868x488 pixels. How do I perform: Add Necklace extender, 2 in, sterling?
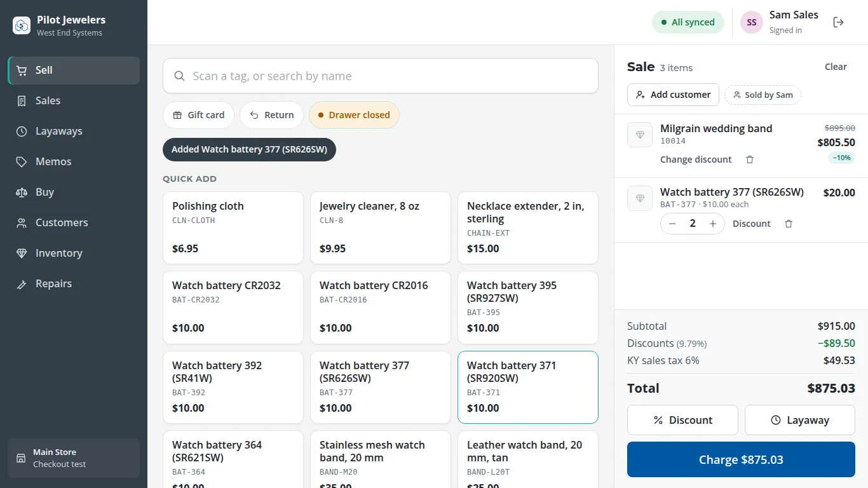(x=528, y=228)
